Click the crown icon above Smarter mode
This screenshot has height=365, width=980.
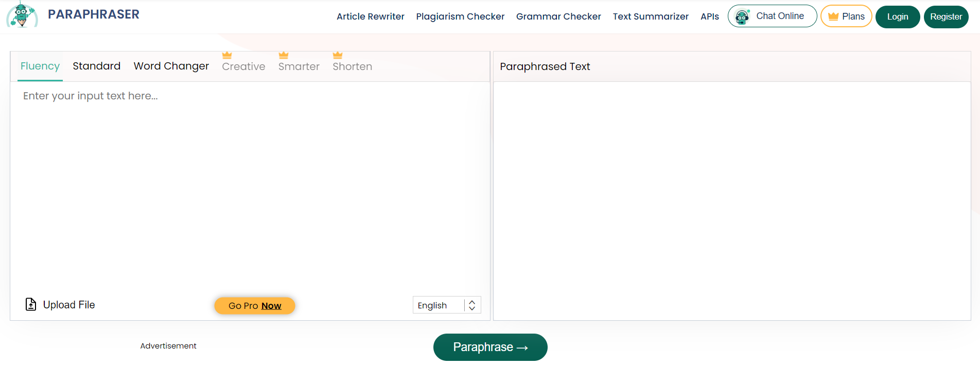tap(283, 55)
